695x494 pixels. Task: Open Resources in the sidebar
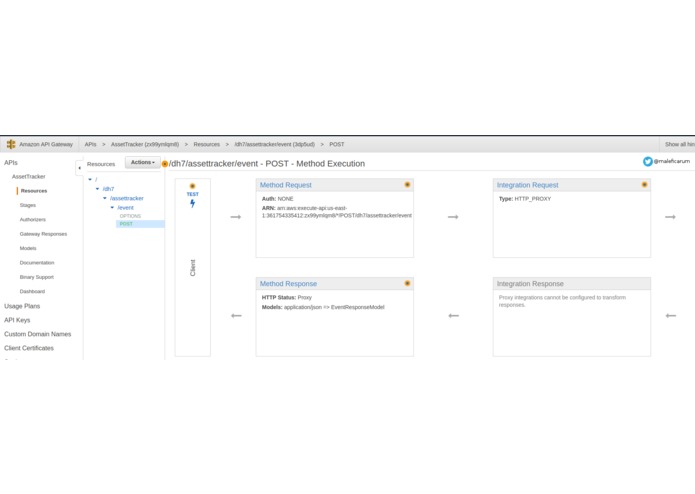[x=34, y=191]
